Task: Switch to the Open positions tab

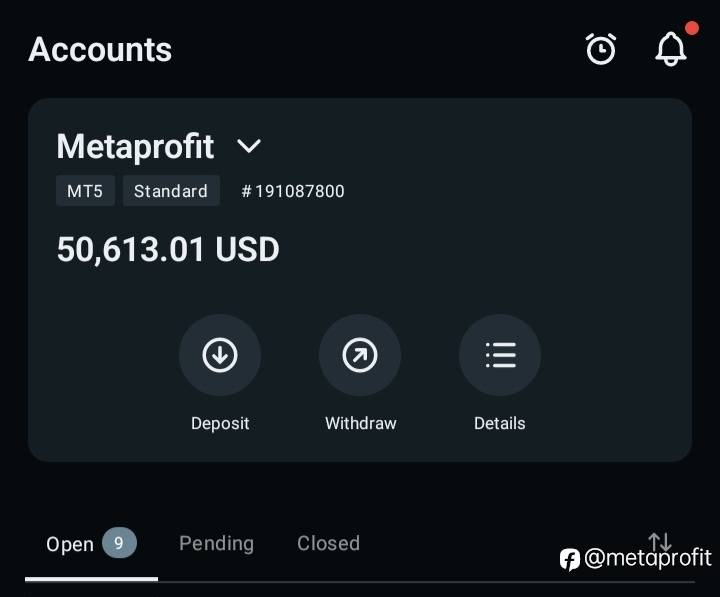Action: 70,544
